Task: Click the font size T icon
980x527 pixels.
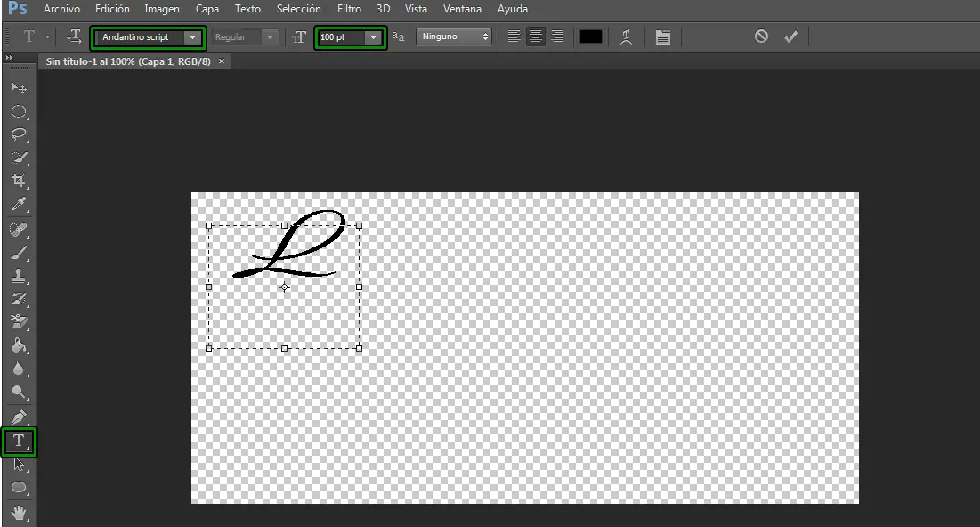Action: [x=299, y=37]
